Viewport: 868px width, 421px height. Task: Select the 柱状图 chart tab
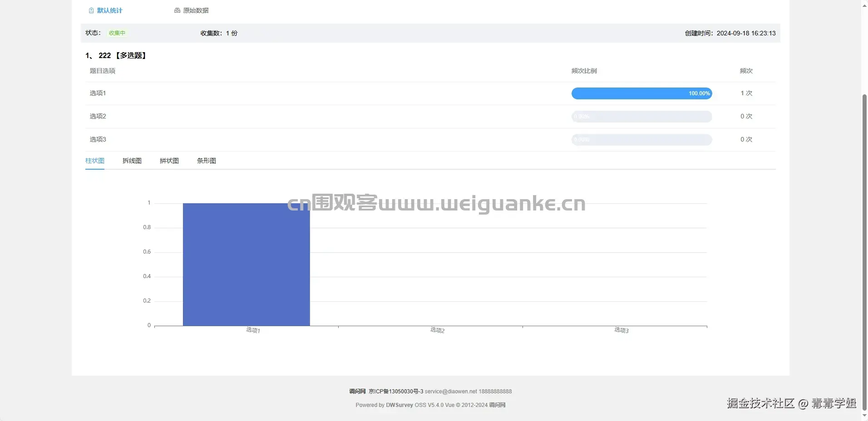(95, 161)
